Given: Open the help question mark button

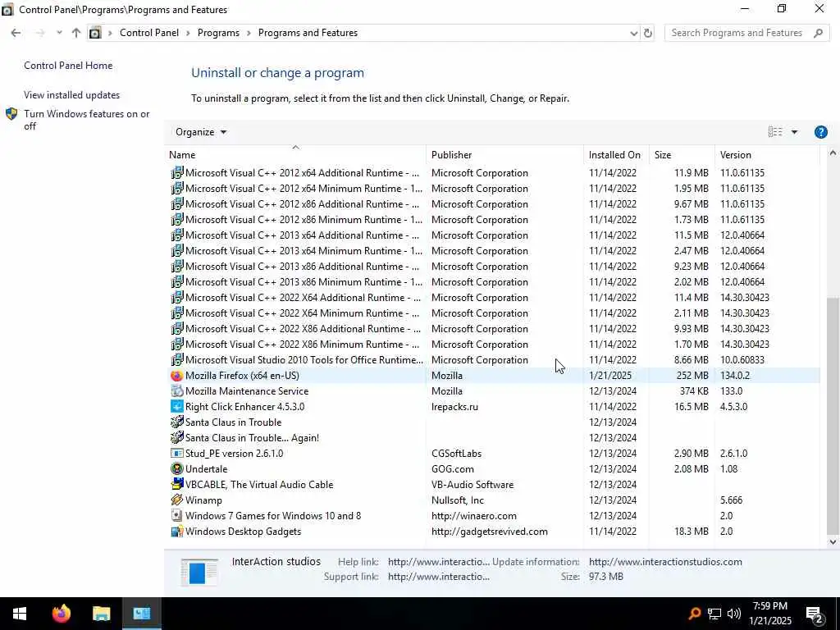Looking at the screenshot, I should click(x=820, y=132).
